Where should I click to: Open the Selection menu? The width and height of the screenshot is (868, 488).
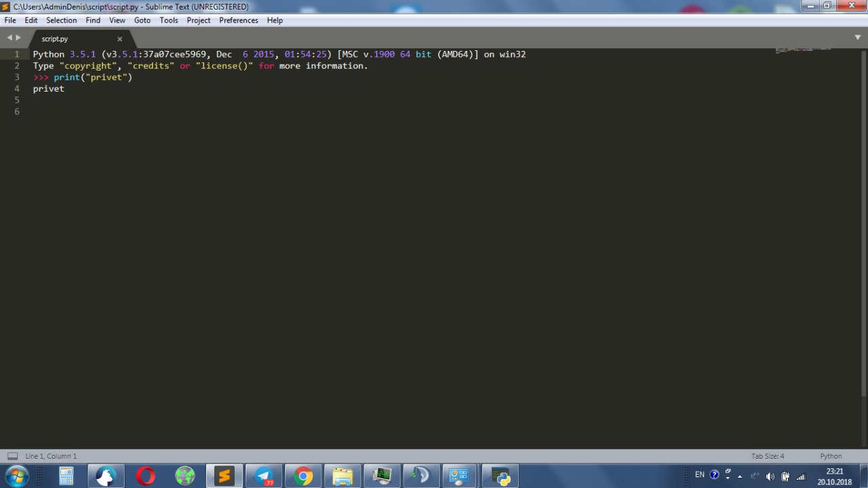coord(62,20)
